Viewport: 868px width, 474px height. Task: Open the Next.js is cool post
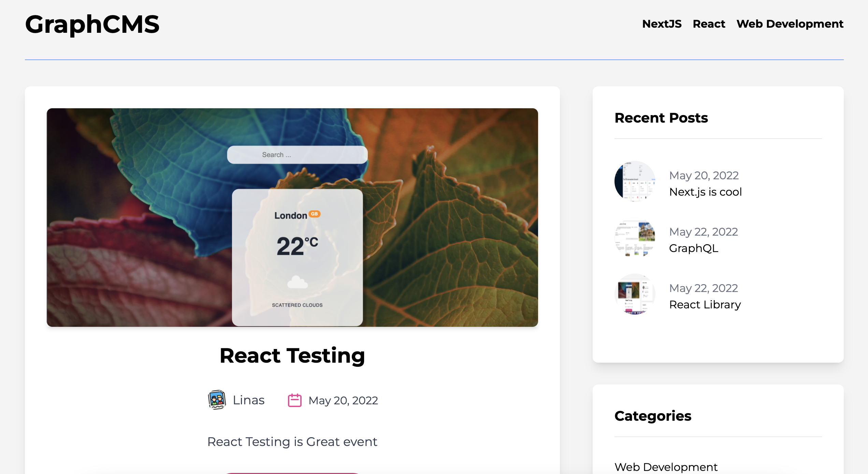click(x=705, y=192)
